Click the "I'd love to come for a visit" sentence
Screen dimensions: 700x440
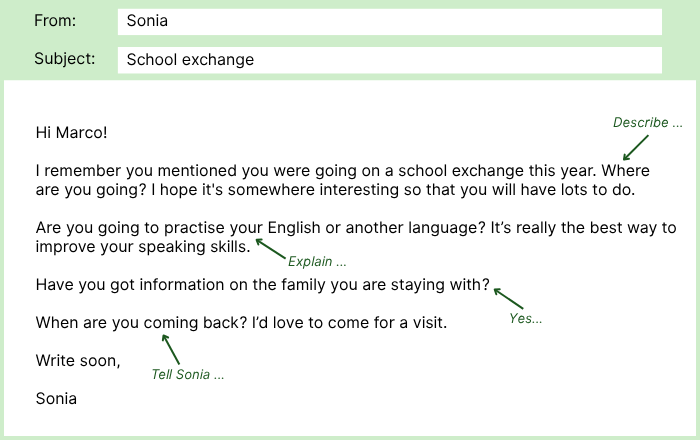[344, 323]
